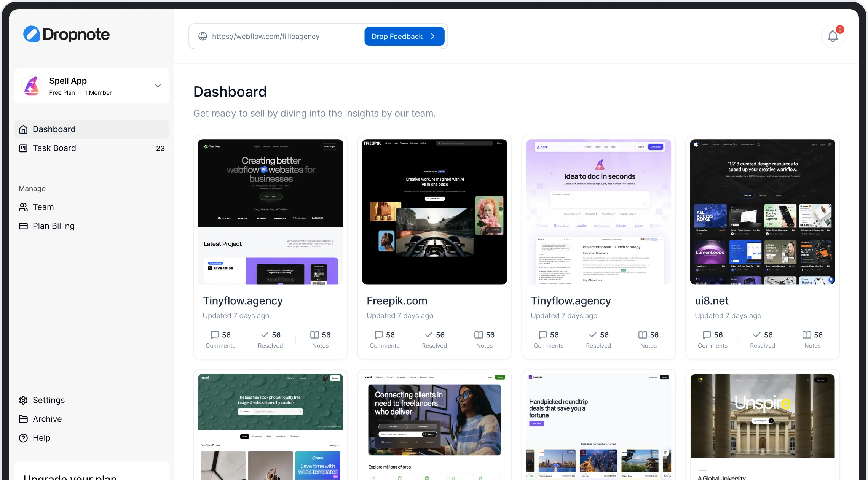
Task: Click the webflow.com URL input field
Action: coord(266,36)
